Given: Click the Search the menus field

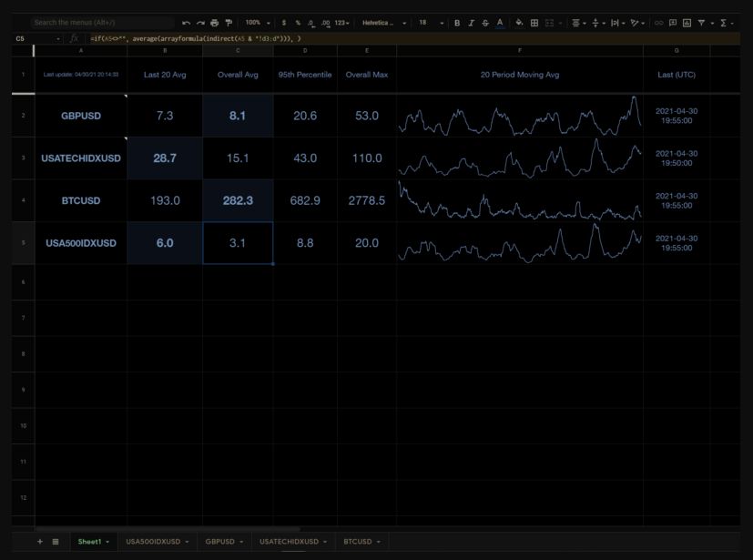Looking at the screenshot, I should [x=100, y=22].
